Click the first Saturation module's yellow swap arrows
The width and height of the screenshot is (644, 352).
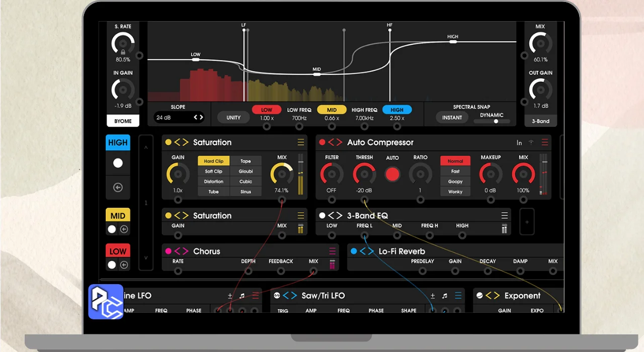click(181, 142)
